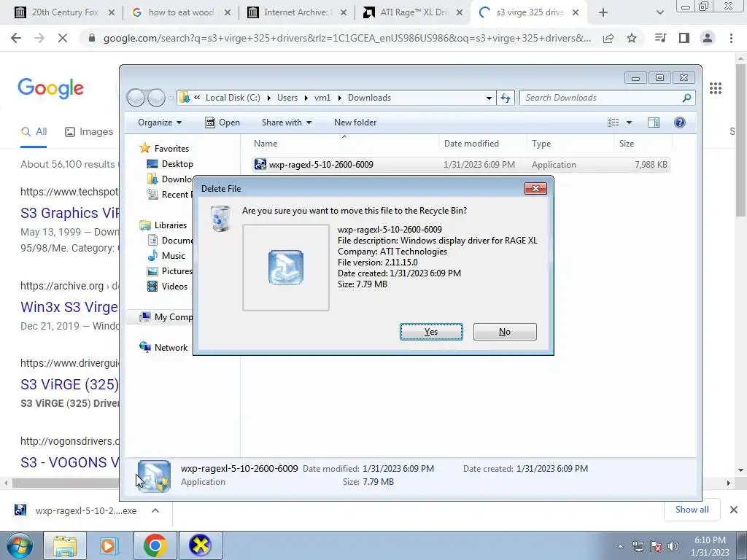The height and width of the screenshot is (560, 747).
Task: Click volume icon in system tray
Action: tap(673, 546)
